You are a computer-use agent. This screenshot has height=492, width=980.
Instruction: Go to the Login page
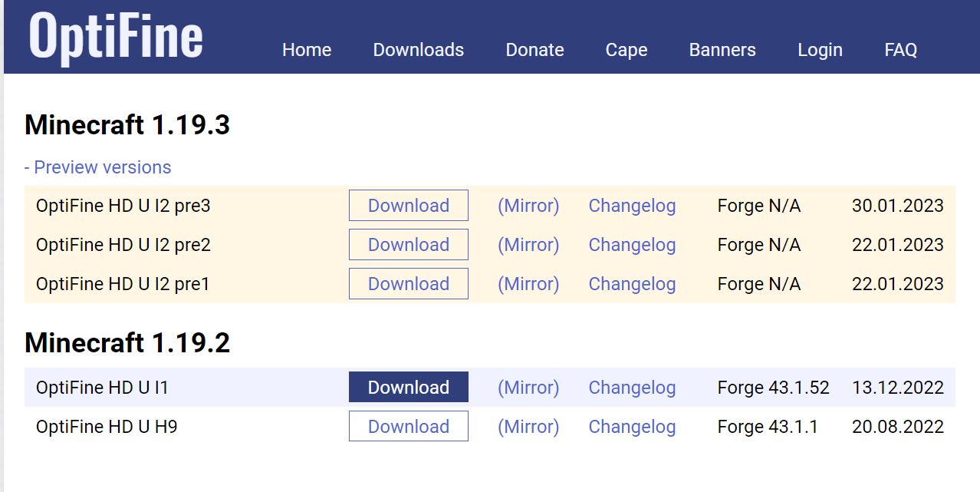click(820, 50)
